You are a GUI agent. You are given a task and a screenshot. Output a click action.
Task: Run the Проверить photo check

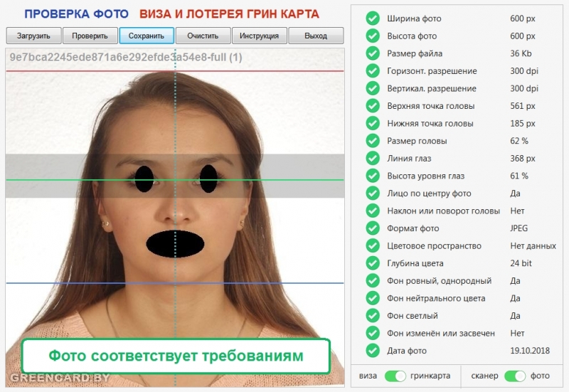(90, 36)
